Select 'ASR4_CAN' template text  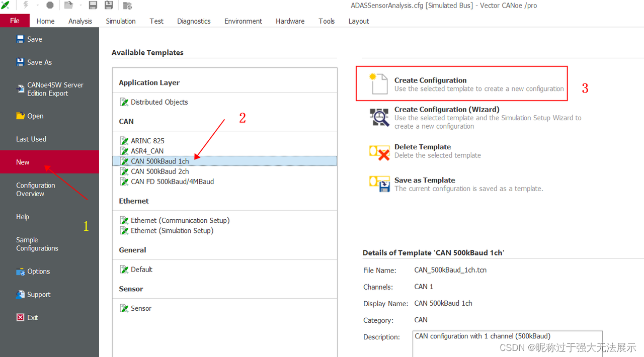click(147, 151)
